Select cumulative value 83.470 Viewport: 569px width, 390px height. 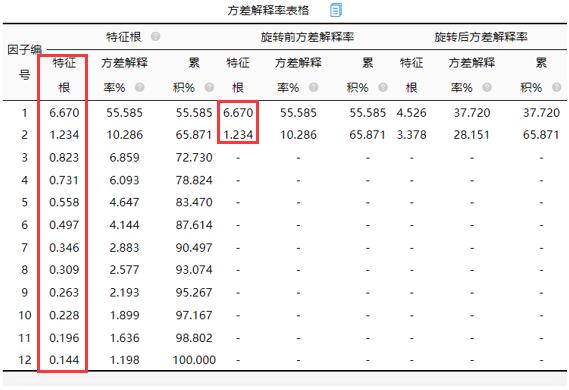click(194, 202)
